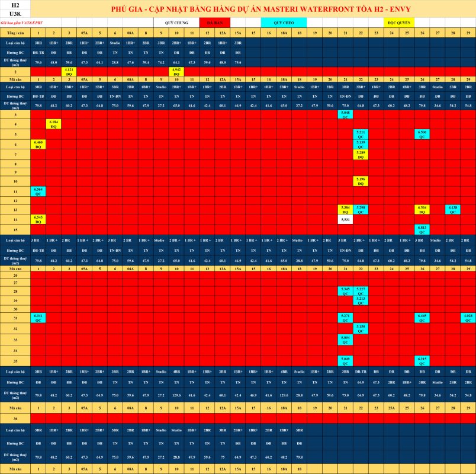
Task: Select the floor 36 row header
Action: [15, 419]
